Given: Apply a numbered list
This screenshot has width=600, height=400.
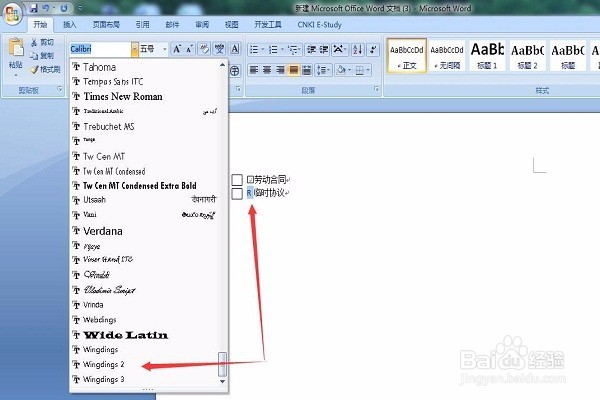Looking at the screenshot, I should [x=273, y=49].
